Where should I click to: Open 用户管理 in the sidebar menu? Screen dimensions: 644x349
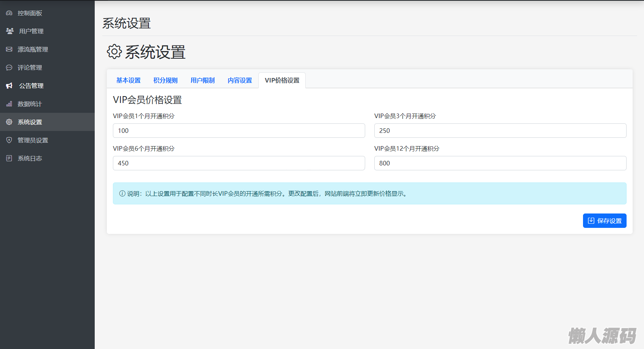coord(31,31)
